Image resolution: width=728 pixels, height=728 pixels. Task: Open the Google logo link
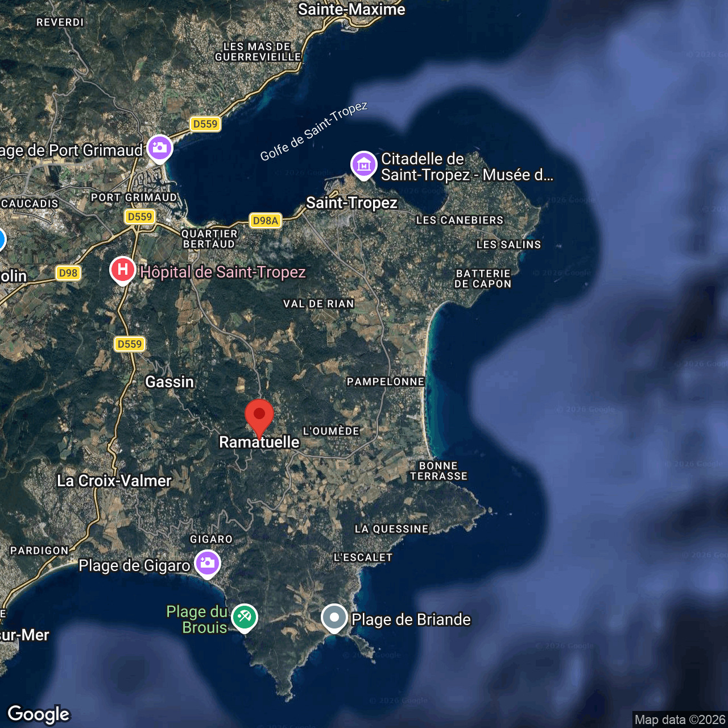39,714
